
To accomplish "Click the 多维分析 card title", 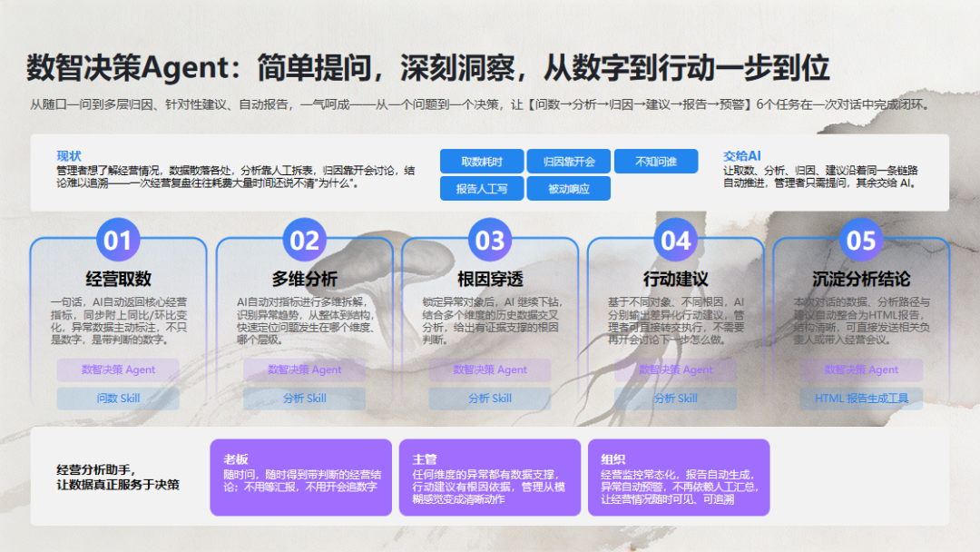I will 304,279.
